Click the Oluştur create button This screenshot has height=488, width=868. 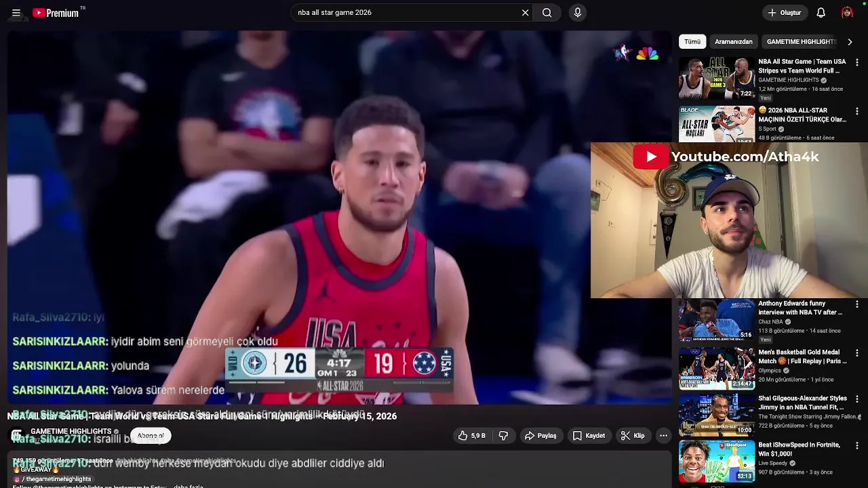[x=785, y=13]
